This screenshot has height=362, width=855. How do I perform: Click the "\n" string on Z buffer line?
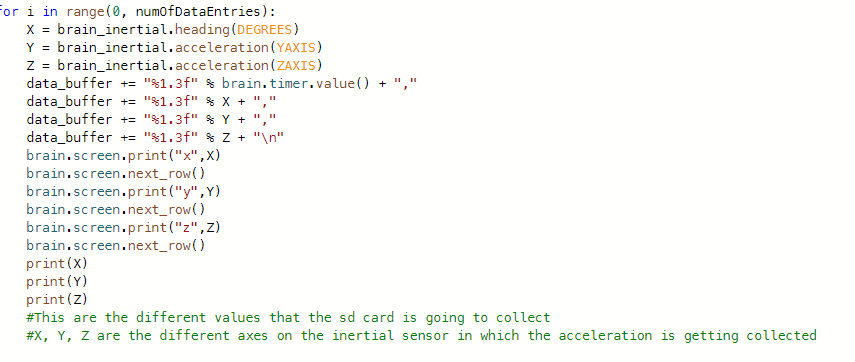pos(269,137)
